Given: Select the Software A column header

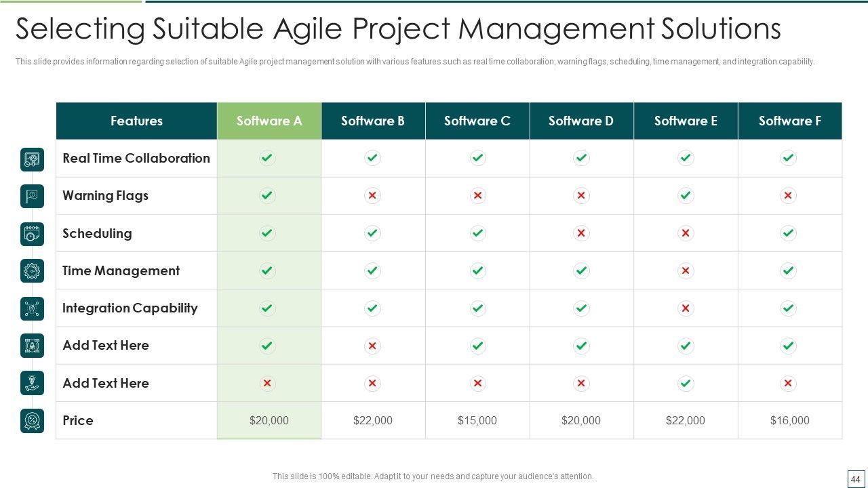Looking at the screenshot, I should tap(269, 121).
